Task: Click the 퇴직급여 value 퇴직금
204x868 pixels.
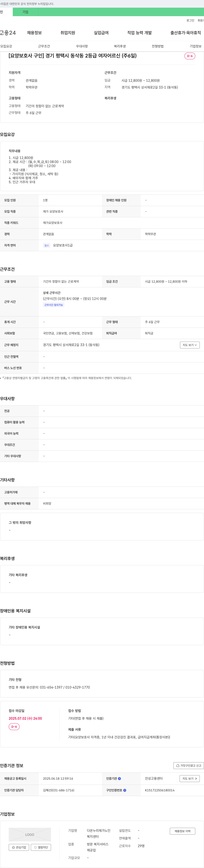Action: click(x=149, y=333)
